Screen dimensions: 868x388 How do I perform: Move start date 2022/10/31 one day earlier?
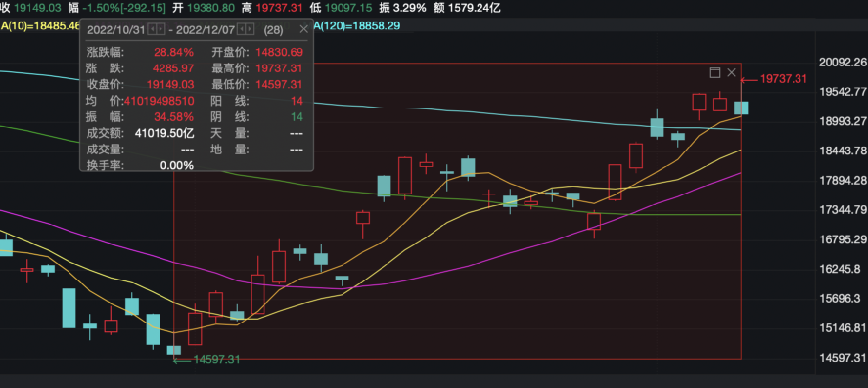(x=153, y=29)
